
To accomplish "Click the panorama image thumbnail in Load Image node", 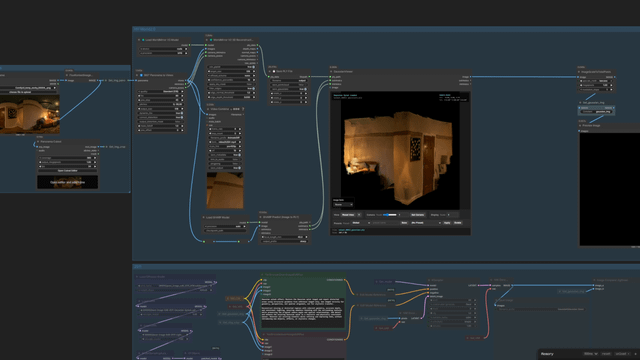I will 29,114.
